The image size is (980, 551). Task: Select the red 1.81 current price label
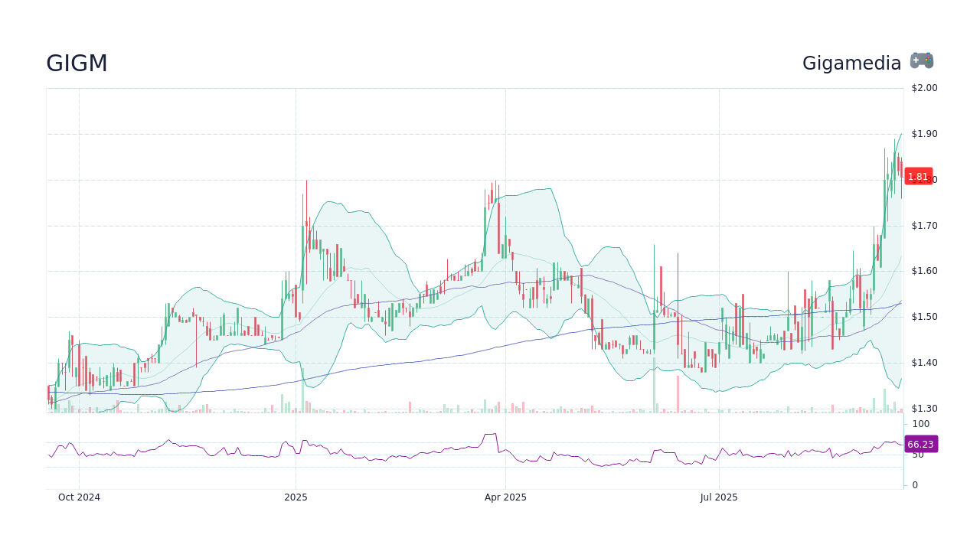[918, 177]
